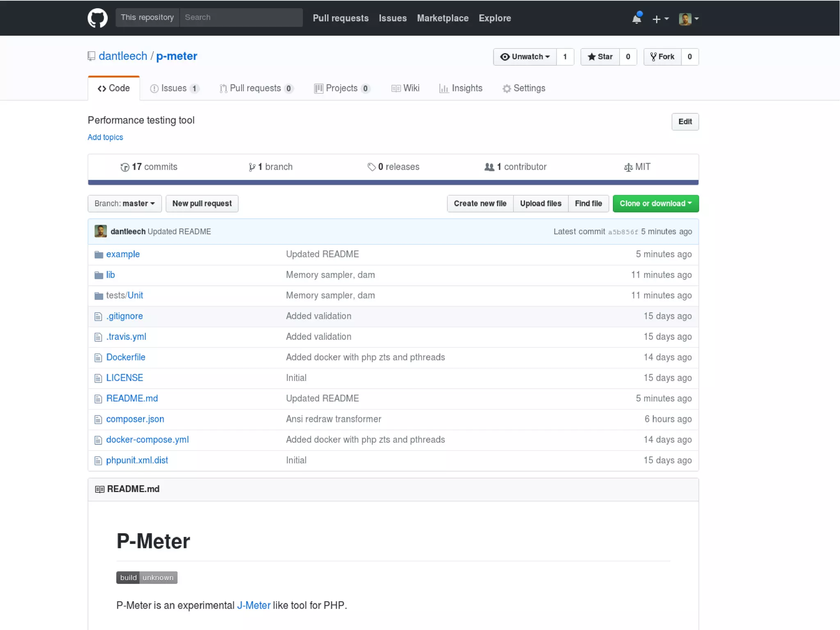Viewport: 840px width, 630px height.
Task: Click the commits history clock icon
Action: 125,167
